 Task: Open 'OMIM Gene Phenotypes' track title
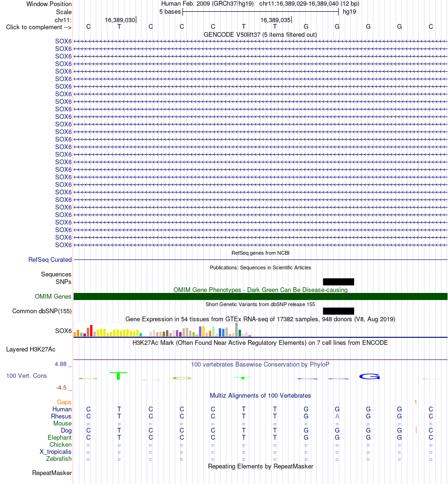tap(260, 290)
